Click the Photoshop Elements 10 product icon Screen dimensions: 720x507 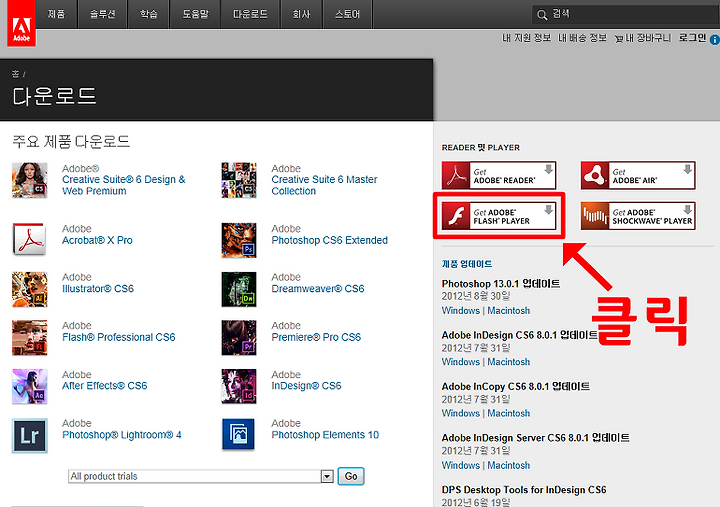click(238, 434)
